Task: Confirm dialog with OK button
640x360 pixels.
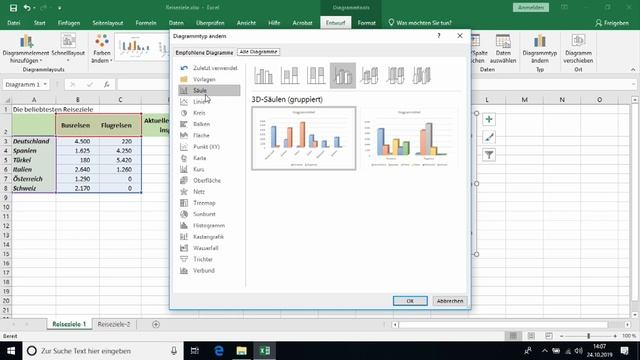Action: [410, 301]
